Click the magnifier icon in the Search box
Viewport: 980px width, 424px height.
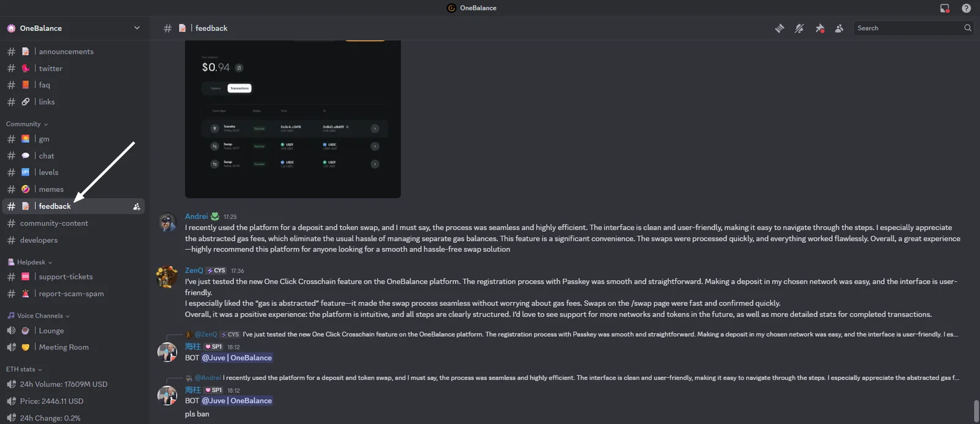(x=968, y=28)
